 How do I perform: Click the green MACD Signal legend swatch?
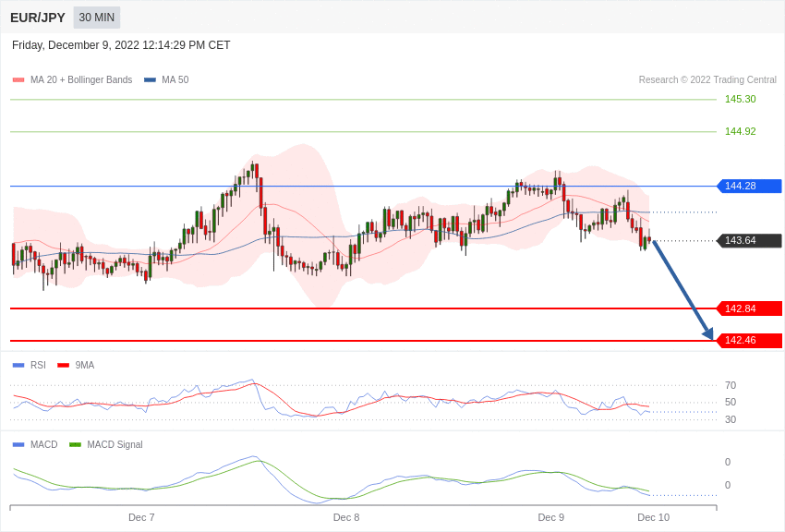point(75,445)
